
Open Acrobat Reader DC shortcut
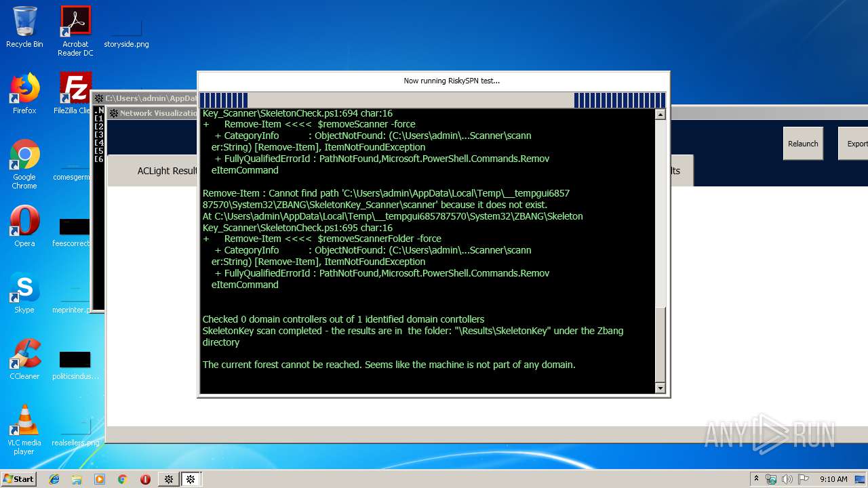point(75,31)
